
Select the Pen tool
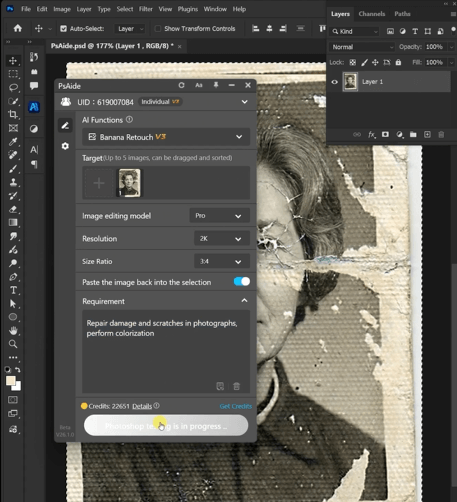[13, 277]
